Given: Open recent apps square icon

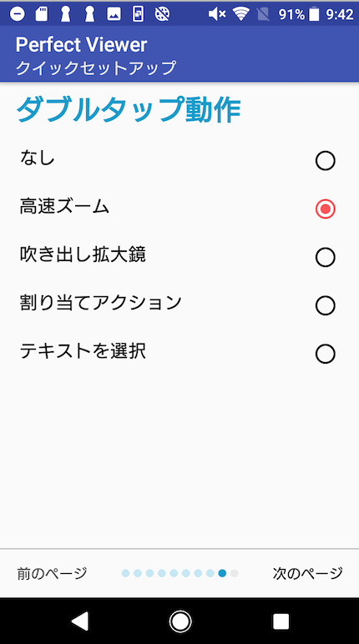Looking at the screenshot, I should 281,621.
